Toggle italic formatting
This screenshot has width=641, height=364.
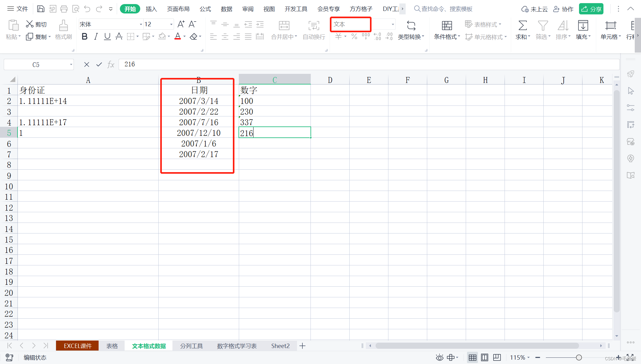point(96,37)
